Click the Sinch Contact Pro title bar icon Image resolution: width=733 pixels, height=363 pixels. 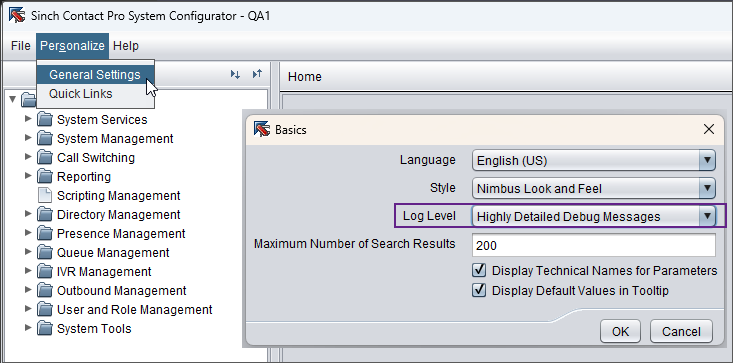pos(17,15)
